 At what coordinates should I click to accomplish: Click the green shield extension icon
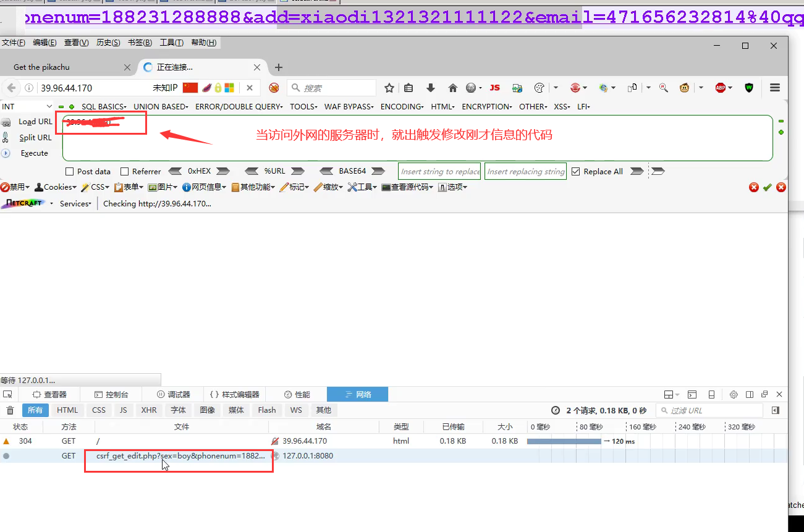pyautogui.click(x=749, y=88)
